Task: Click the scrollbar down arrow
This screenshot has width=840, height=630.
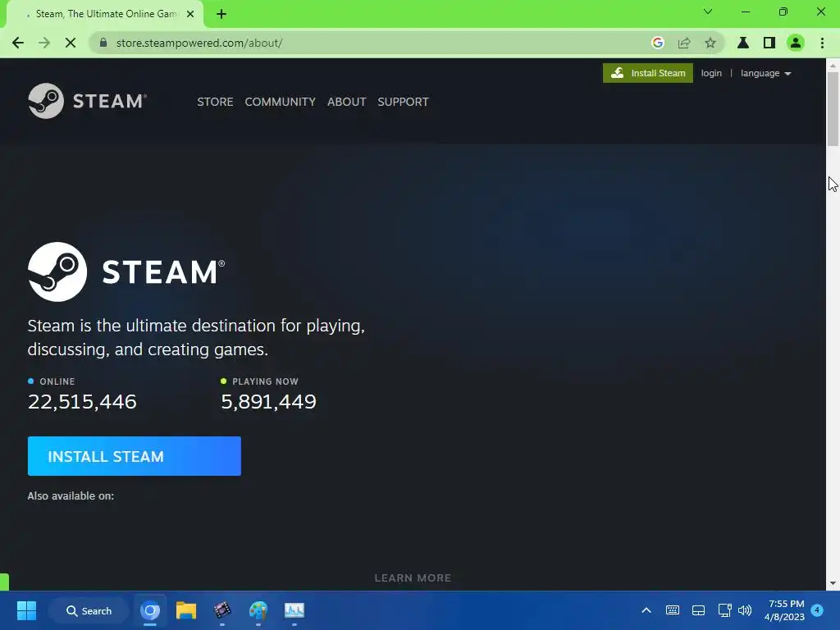Action: click(x=833, y=583)
